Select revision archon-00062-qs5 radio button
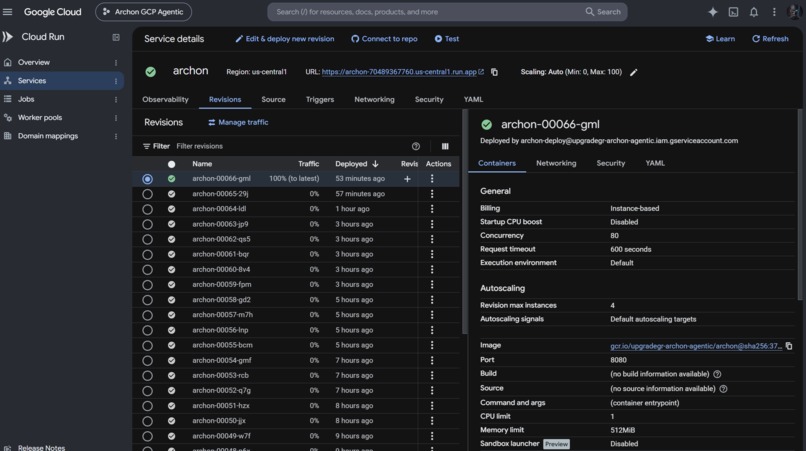Image resolution: width=806 pixels, height=451 pixels. (x=148, y=240)
